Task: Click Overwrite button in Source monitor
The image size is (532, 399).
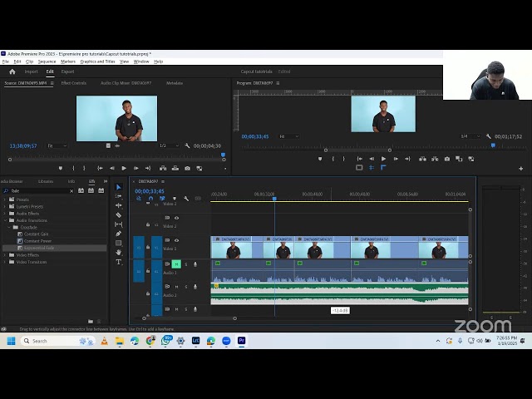Action: [175, 168]
